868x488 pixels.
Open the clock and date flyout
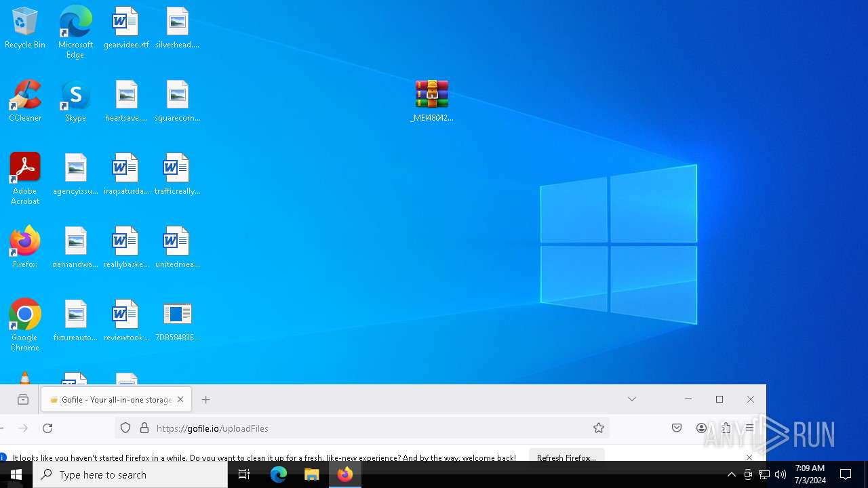pos(810,474)
